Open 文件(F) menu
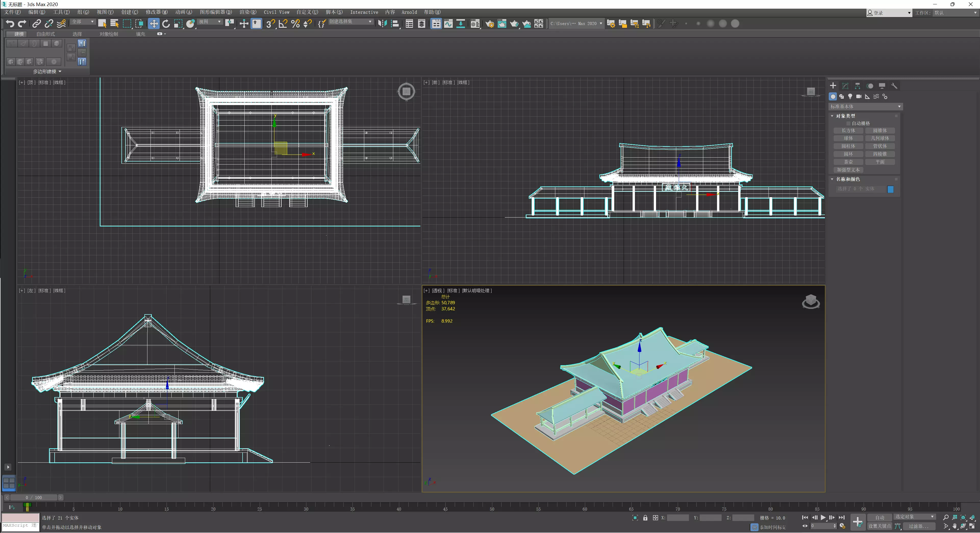The image size is (980, 533). 13,12
